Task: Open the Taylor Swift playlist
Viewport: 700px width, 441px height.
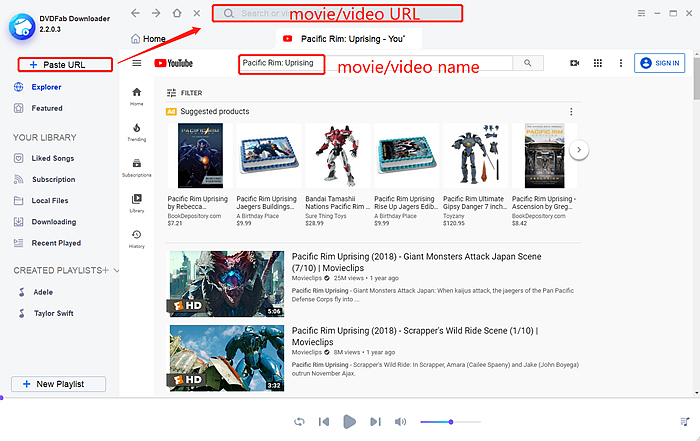Action: point(46,313)
